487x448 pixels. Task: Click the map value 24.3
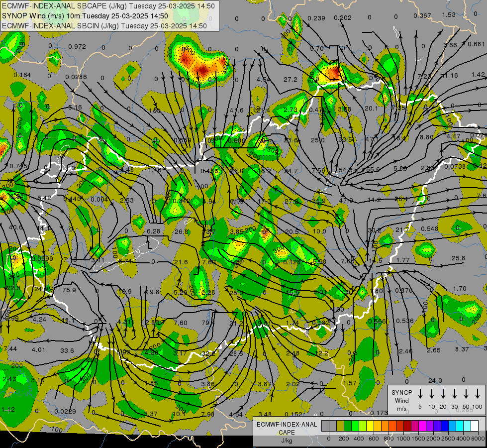pyautogui.click(x=435, y=380)
